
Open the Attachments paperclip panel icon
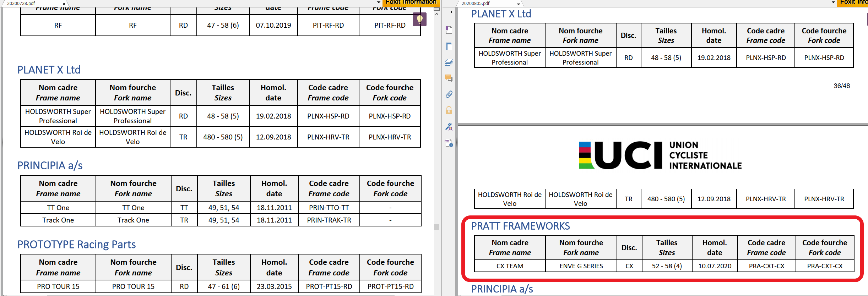[x=449, y=94]
